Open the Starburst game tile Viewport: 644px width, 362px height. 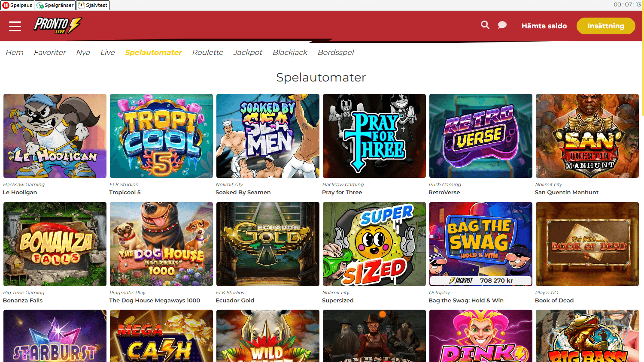(55, 336)
